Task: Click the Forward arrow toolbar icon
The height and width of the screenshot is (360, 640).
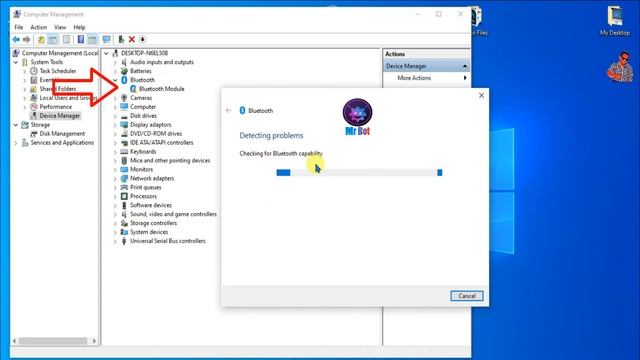Action: click(27, 40)
